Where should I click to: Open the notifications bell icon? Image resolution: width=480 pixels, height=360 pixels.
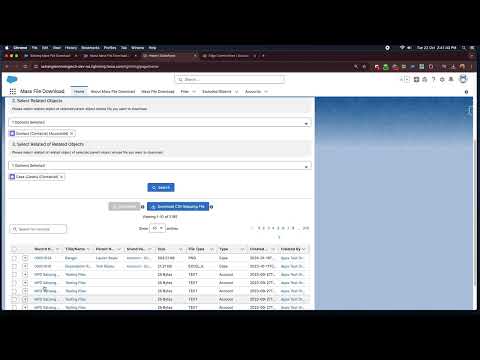[451, 79]
